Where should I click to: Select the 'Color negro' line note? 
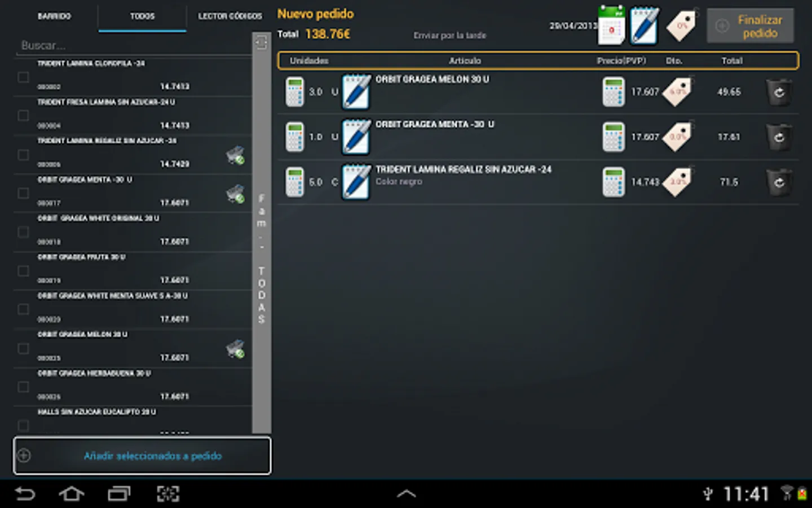point(399,182)
